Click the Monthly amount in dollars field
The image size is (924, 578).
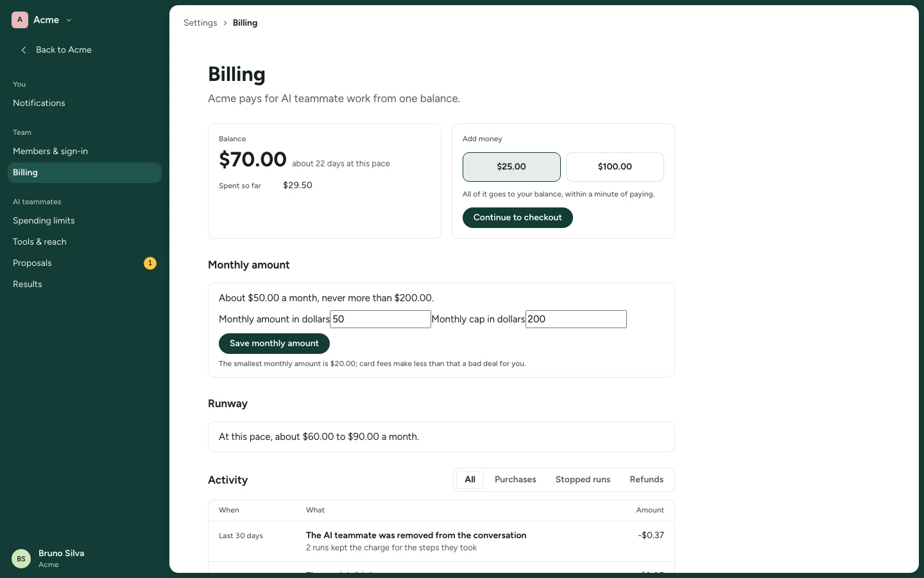pos(381,319)
